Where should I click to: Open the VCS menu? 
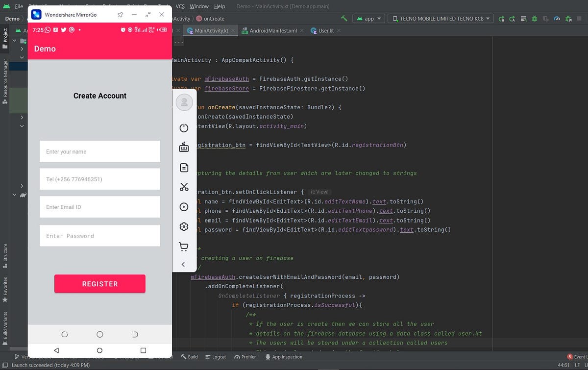click(x=180, y=6)
